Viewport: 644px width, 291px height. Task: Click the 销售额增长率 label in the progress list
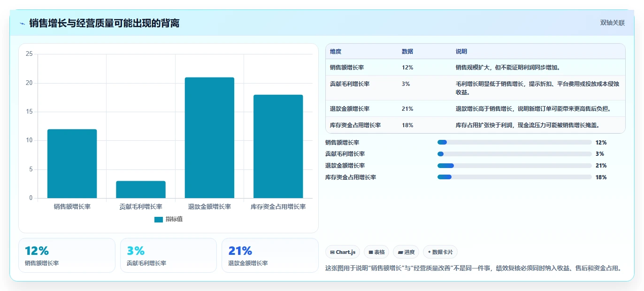342,142
